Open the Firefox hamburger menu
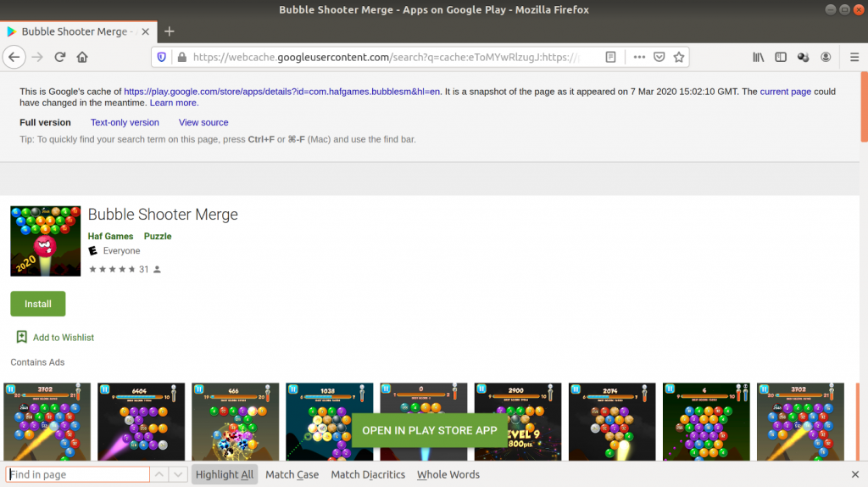 (854, 57)
